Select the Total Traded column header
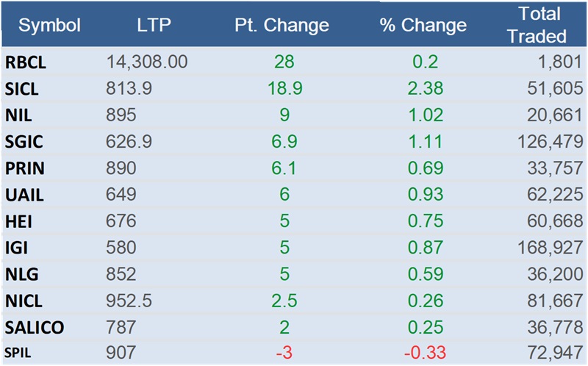588x366 pixels. coord(539,24)
